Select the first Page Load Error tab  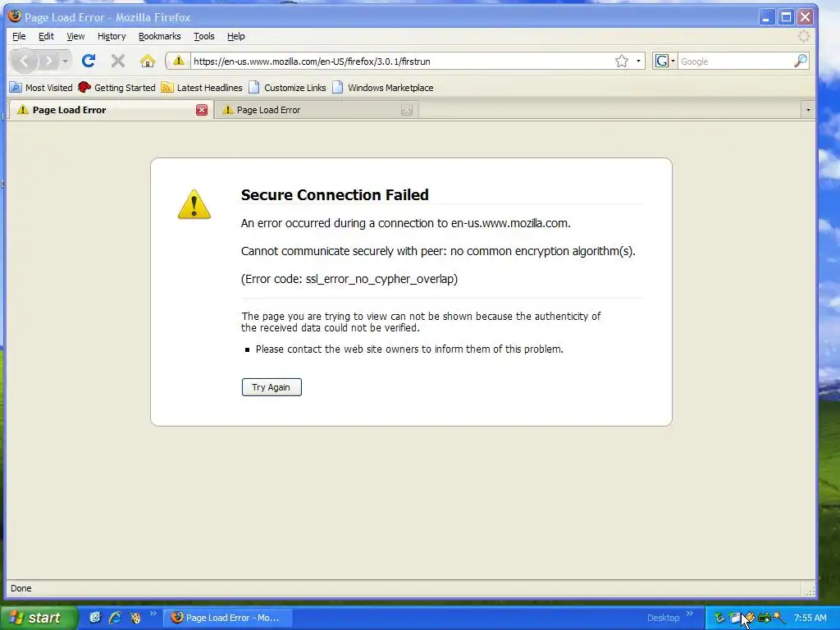click(110, 110)
